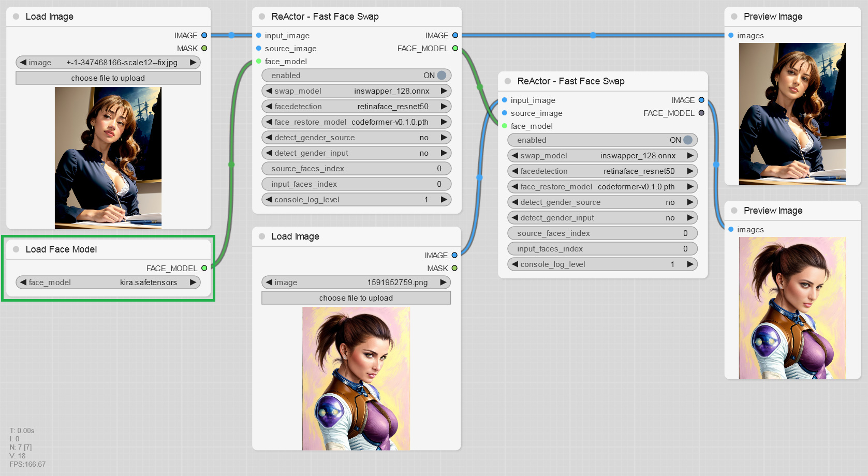Viewport: 868px width, 476px height.
Task: Click choose file to upload on the bottom Load Image
Action: pyautogui.click(x=356, y=297)
